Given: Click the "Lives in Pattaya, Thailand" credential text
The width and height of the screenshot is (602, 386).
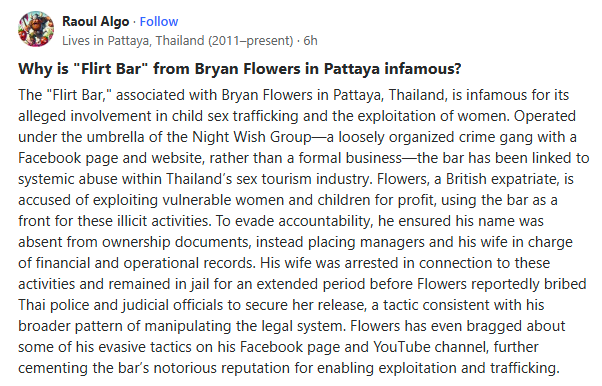Looking at the screenshot, I should (133, 40).
